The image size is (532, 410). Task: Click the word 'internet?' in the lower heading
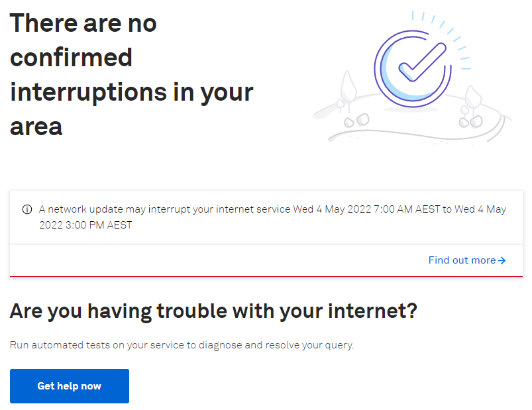372,311
